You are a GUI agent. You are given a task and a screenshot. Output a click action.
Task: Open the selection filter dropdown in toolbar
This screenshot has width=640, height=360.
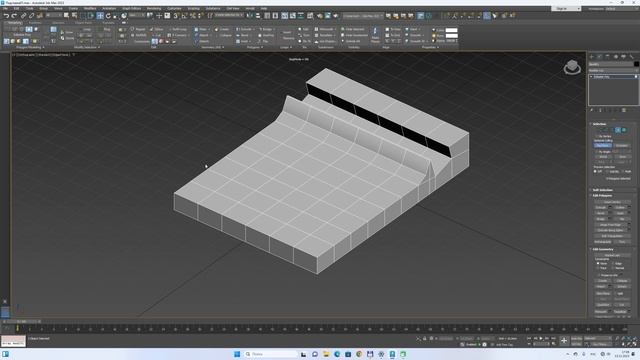tap(53, 16)
